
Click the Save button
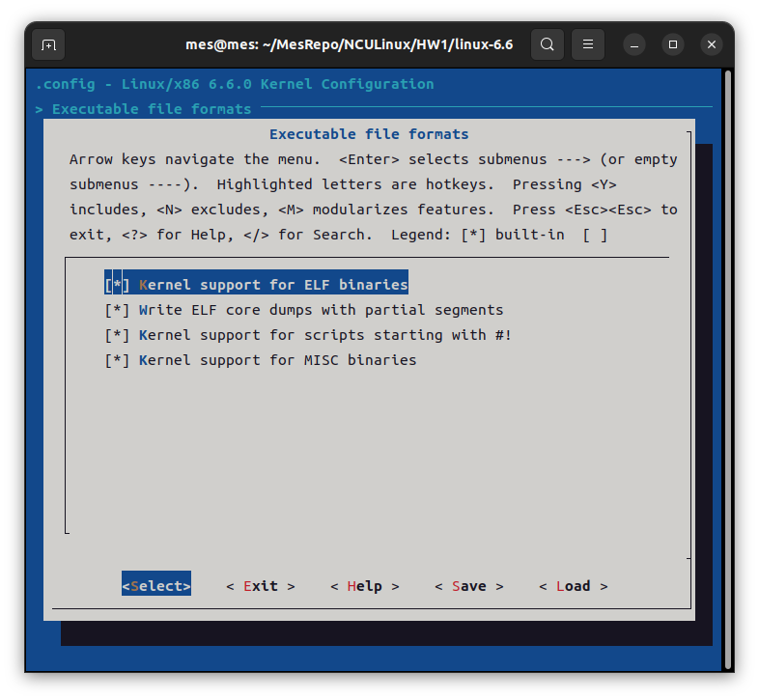pos(469,586)
